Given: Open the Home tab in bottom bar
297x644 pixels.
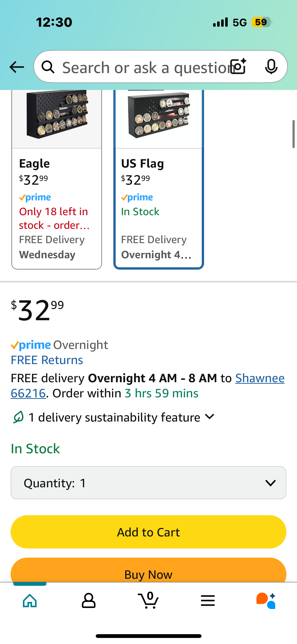Looking at the screenshot, I should [x=30, y=601].
